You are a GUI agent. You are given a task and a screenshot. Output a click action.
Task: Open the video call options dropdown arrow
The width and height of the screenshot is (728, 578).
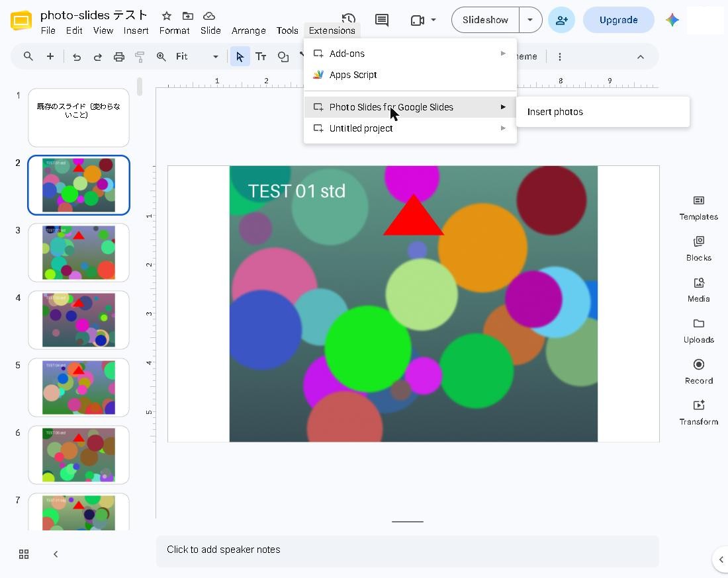[433, 20]
